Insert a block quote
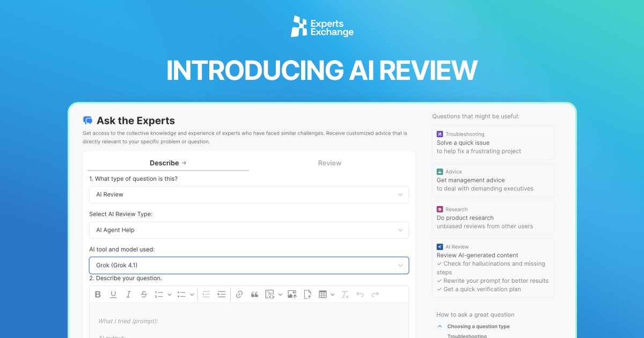This screenshot has height=338, width=644. [255, 294]
